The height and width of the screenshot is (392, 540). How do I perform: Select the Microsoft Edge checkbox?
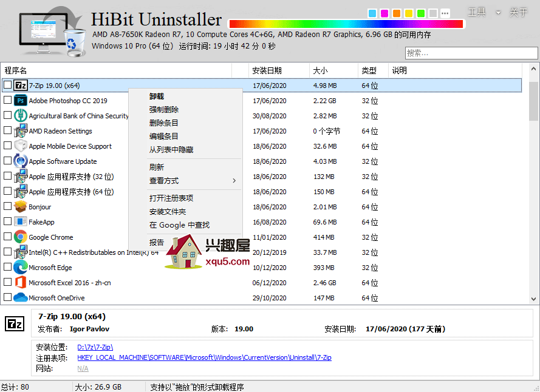pos(7,266)
